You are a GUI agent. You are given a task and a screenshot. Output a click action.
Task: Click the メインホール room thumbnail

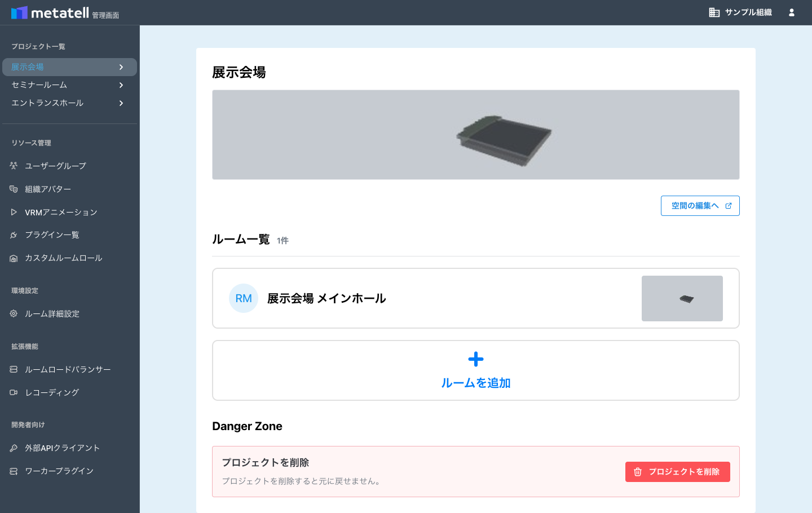coord(682,298)
